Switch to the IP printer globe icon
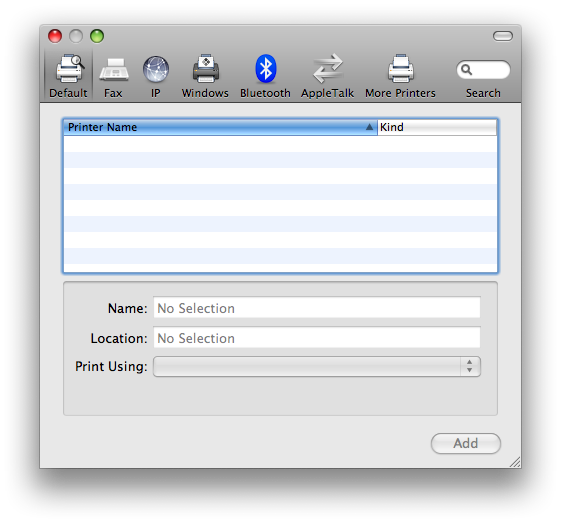 coord(156,69)
